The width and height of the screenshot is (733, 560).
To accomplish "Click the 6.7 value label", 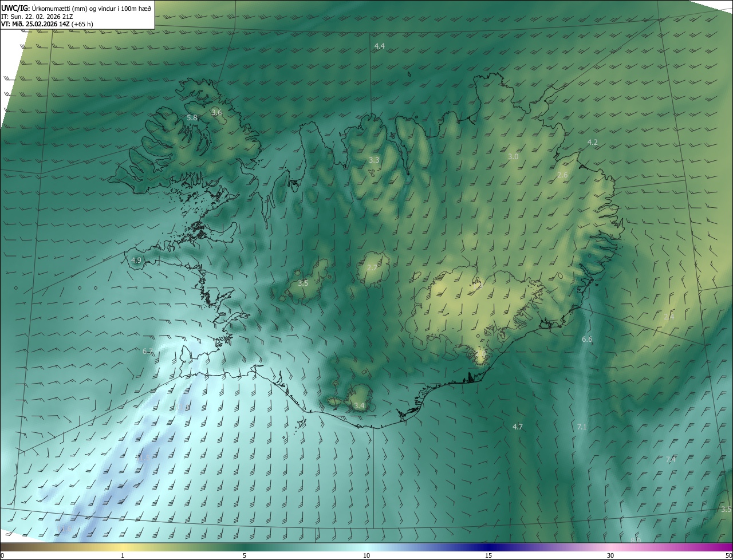I will click(148, 351).
